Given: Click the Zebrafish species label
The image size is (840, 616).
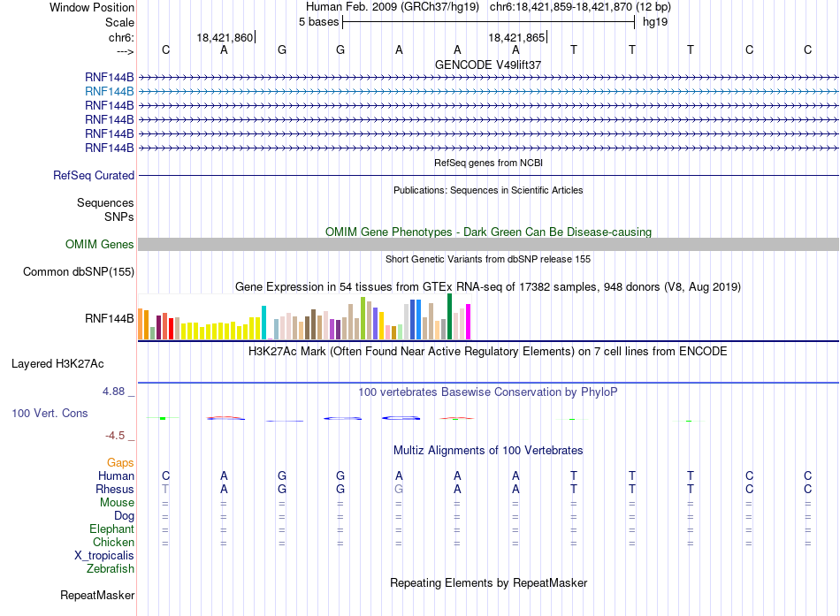Looking at the screenshot, I should pos(111,569).
